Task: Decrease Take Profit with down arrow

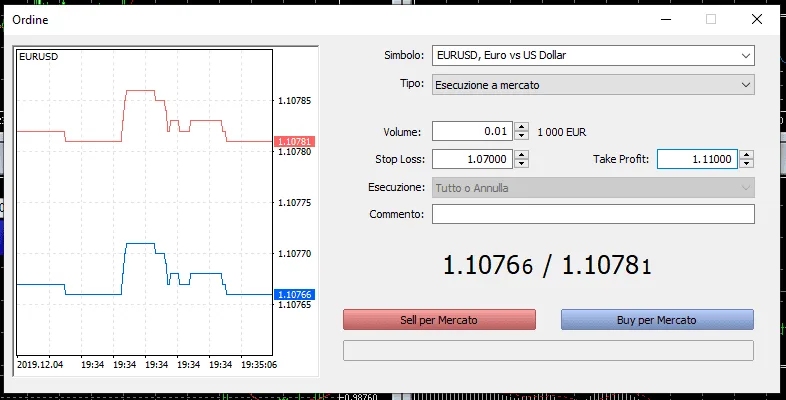Action: tap(746, 163)
